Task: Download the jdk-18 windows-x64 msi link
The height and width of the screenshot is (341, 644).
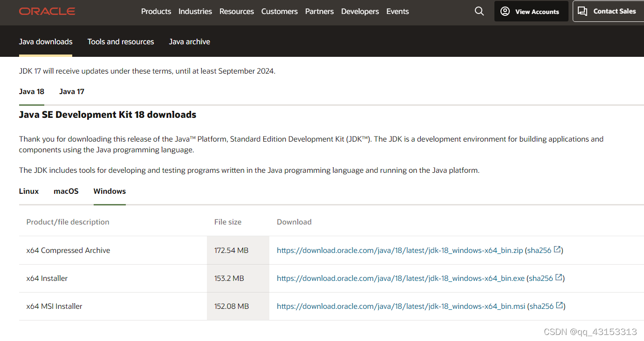Action: 401,306
